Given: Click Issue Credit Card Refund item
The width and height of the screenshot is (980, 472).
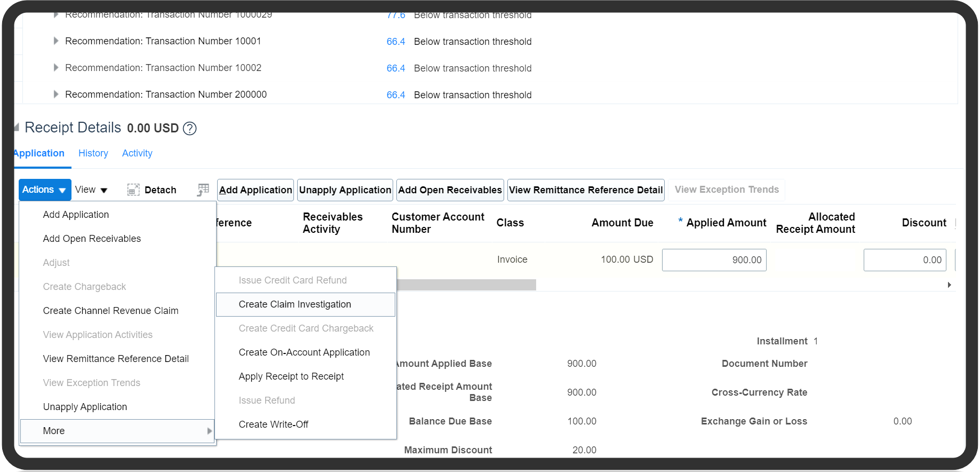Looking at the screenshot, I should 292,280.
